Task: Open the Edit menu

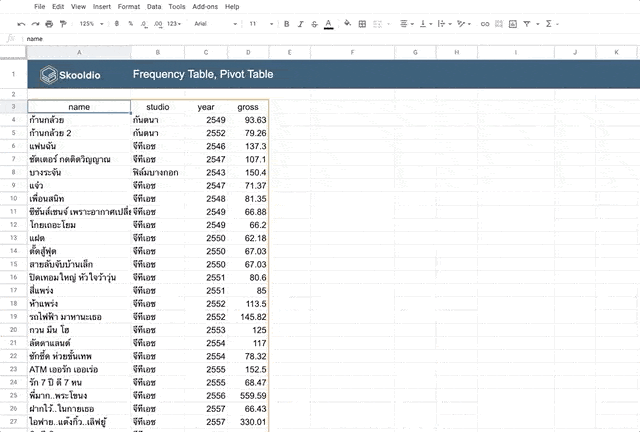Action: coord(58,7)
